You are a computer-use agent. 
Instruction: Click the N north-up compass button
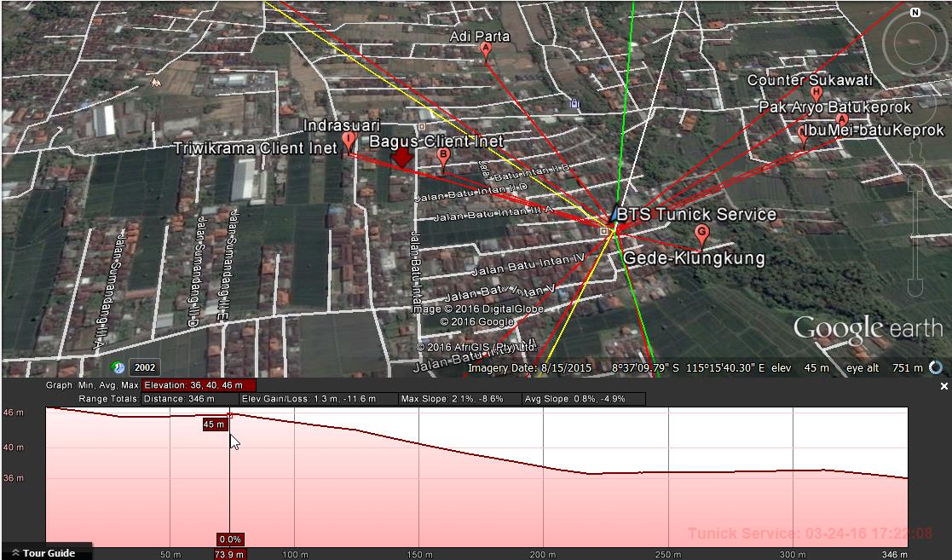[x=915, y=12]
